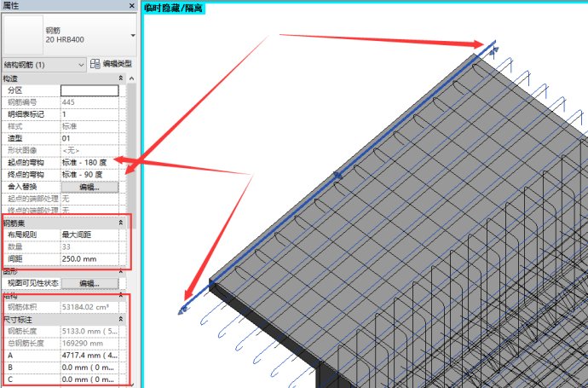Screen dimensions: 588x388
Task: Click the 布局规则 value 最大间距
Action: tap(89, 234)
